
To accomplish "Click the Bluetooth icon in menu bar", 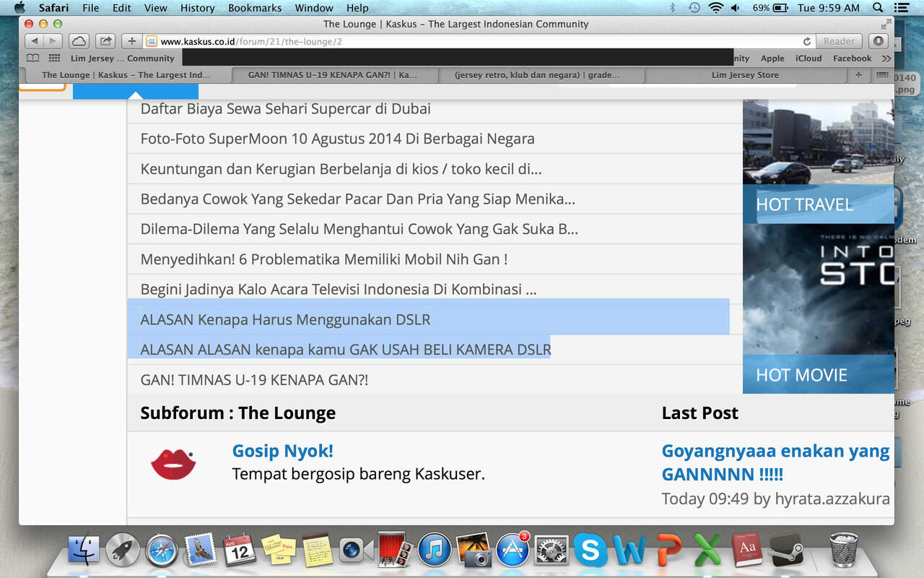I will point(673,8).
